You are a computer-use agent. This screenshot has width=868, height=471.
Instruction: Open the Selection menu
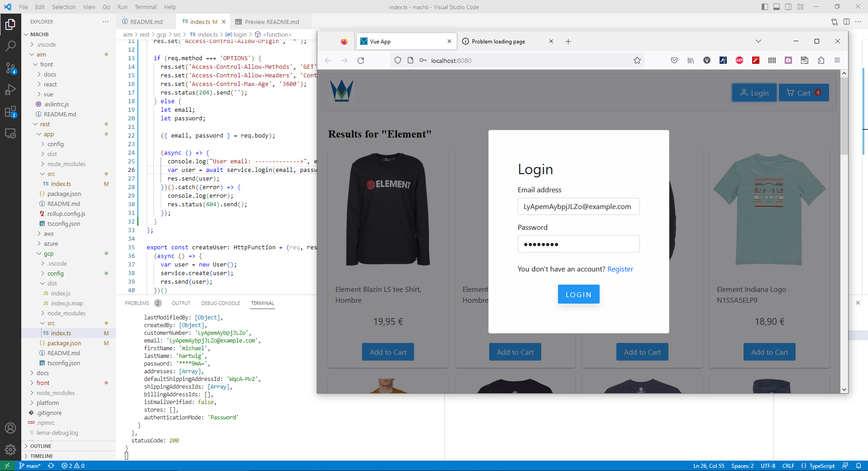click(x=64, y=7)
